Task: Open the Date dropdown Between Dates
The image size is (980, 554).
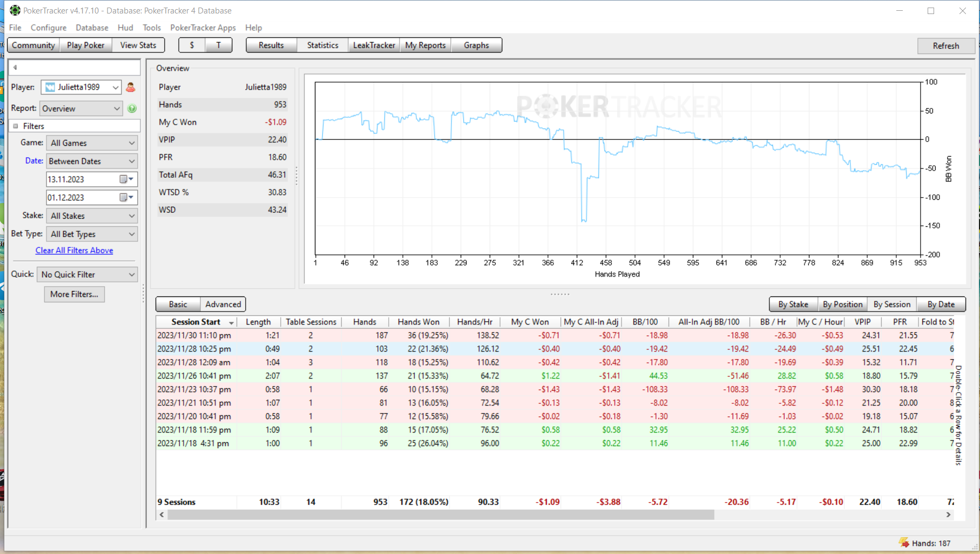Action: 92,161
